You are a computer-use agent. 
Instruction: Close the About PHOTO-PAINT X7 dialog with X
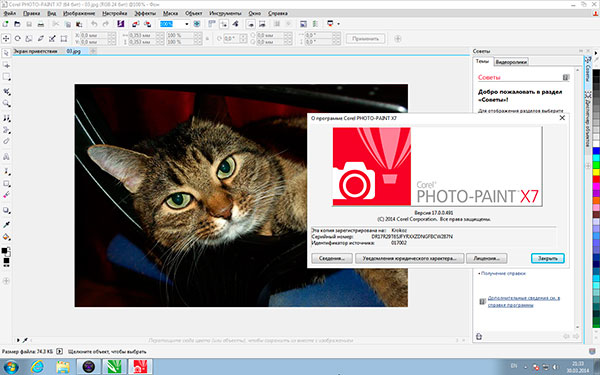(x=562, y=118)
